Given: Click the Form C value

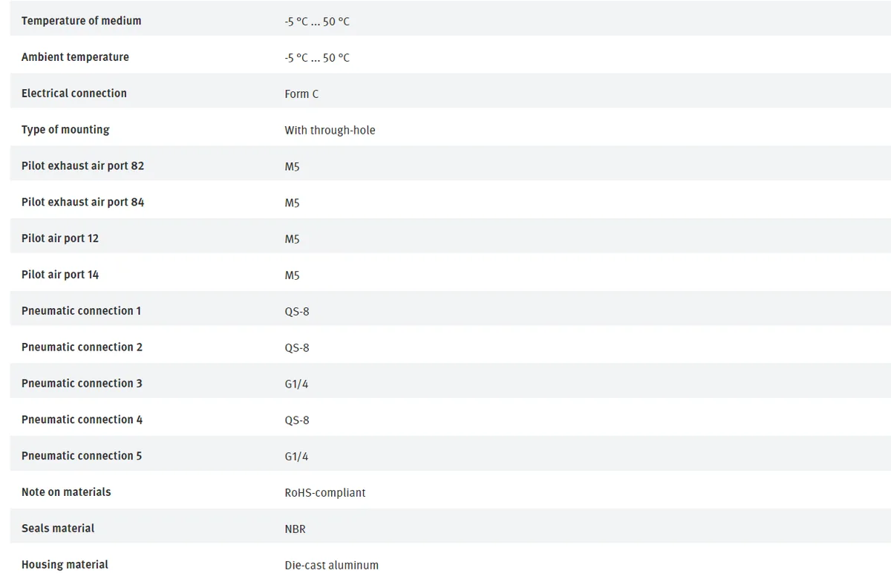Looking at the screenshot, I should (x=301, y=94).
